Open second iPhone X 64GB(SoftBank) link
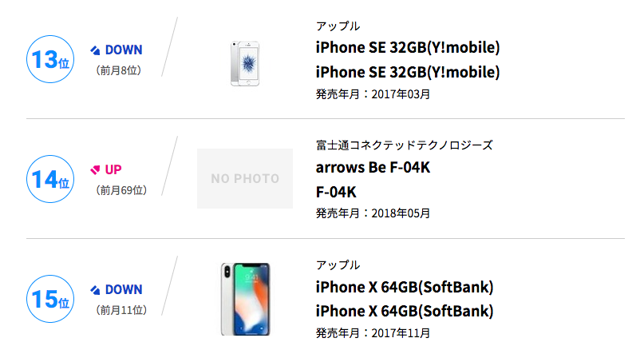The width and height of the screenshot is (644, 358). pyautogui.click(x=405, y=311)
